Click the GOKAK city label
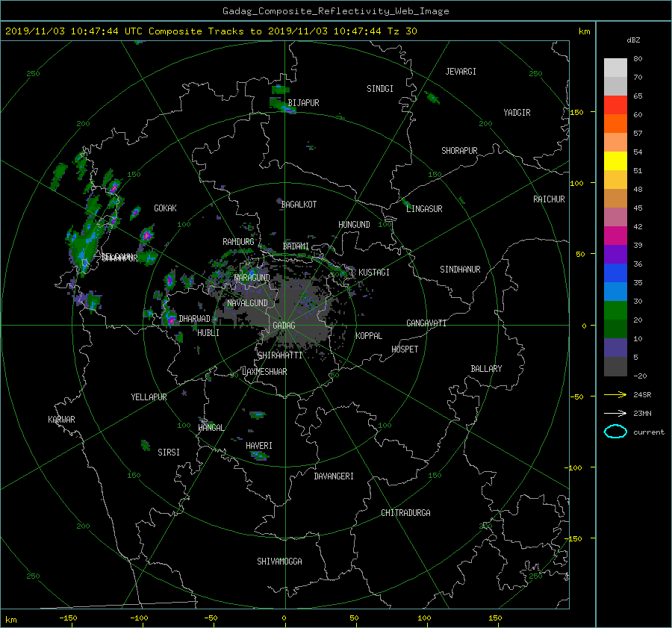The height and width of the screenshot is (628, 672). point(165,208)
